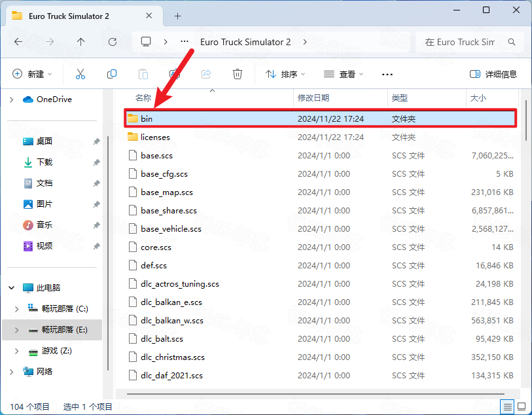Click the Copy icon in toolbar
Image resolution: width=532 pixels, height=415 pixels.
coord(112,74)
